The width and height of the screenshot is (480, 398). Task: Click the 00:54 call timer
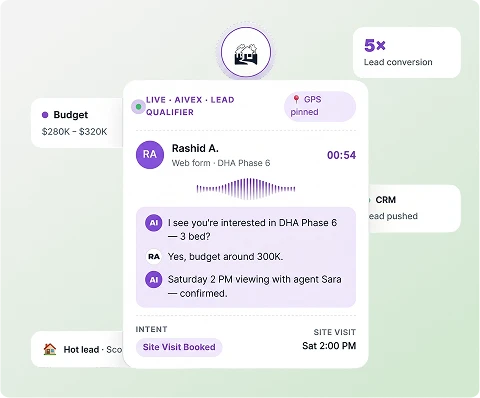click(341, 155)
